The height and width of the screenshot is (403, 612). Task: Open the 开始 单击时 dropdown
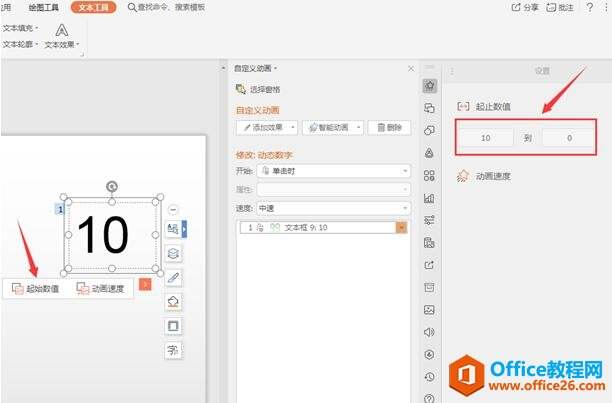[333, 171]
